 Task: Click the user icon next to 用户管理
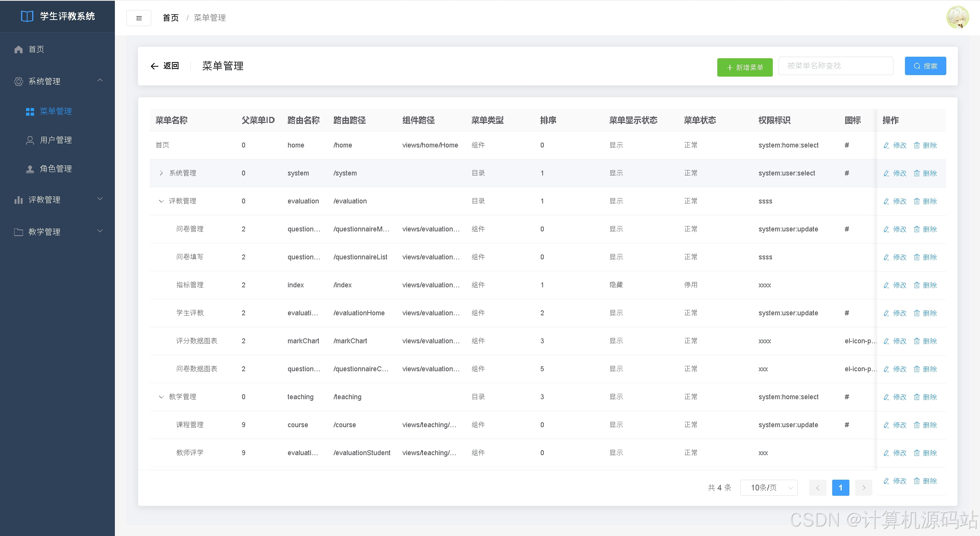30,140
